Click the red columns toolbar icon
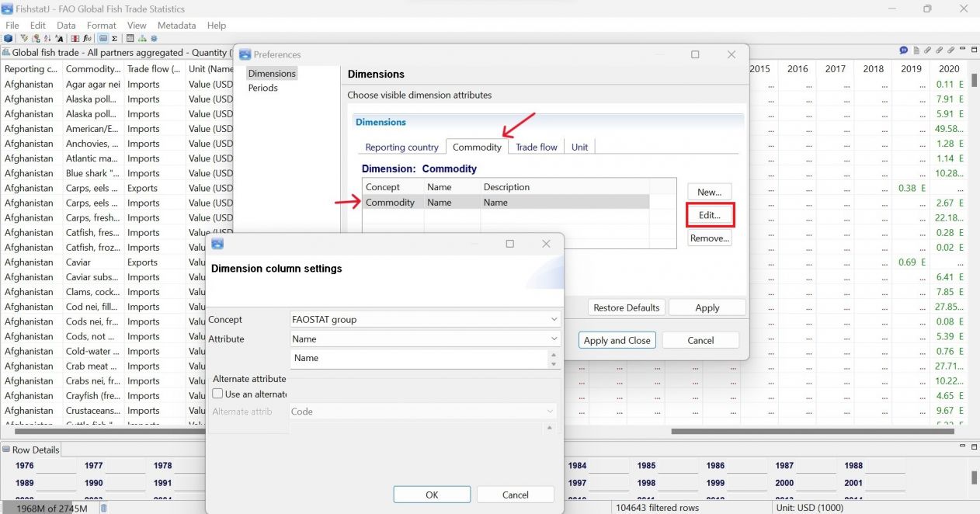The height and width of the screenshot is (514, 980). [75, 38]
